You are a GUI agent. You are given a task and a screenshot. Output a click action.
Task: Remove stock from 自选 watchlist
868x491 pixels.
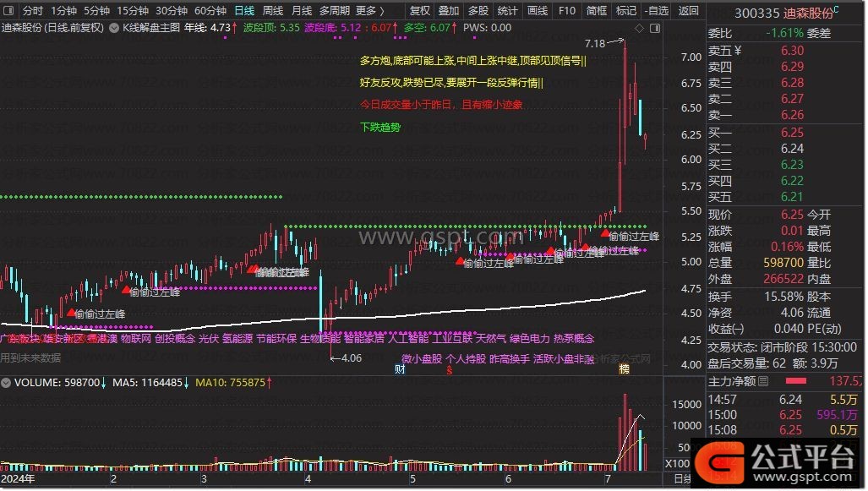tap(656, 10)
